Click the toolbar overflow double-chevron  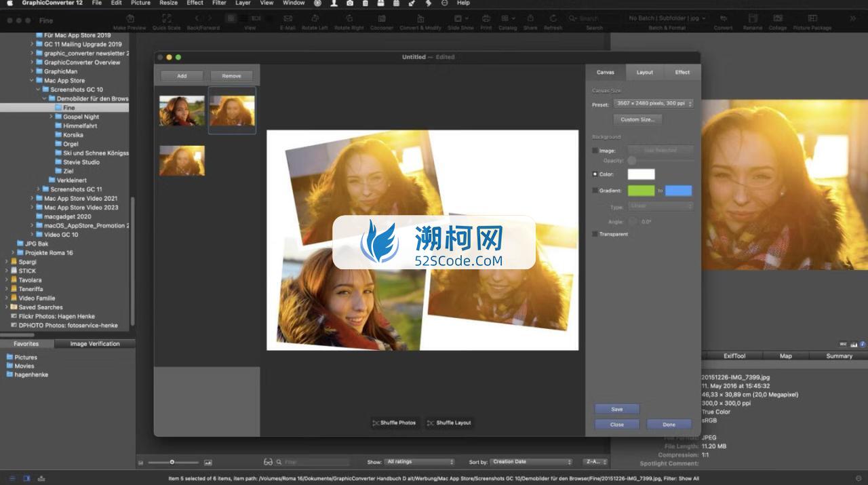pos(852,18)
